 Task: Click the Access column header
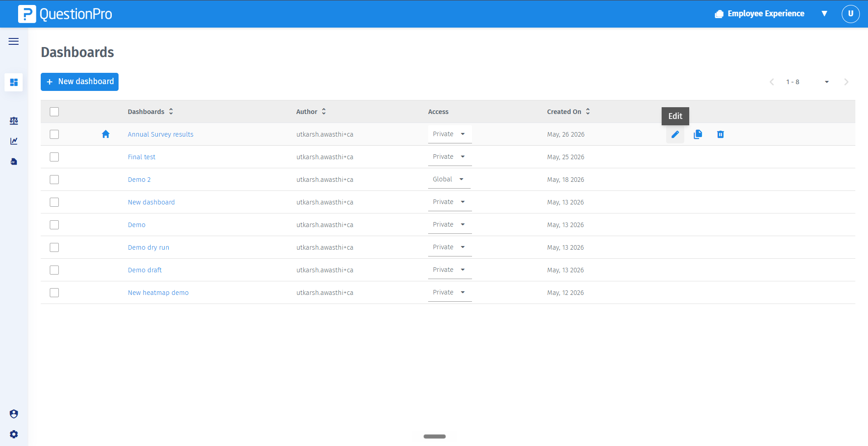tap(438, 112)
